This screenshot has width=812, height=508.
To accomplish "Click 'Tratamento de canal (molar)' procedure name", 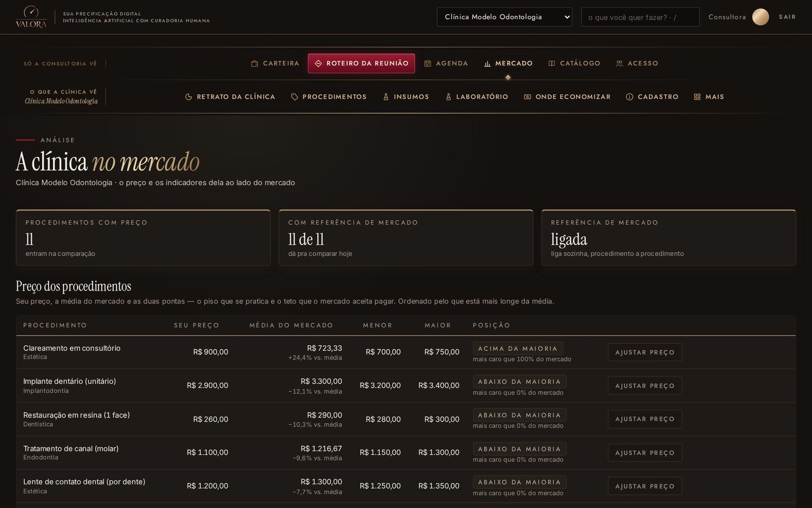I will coord(71,449).
